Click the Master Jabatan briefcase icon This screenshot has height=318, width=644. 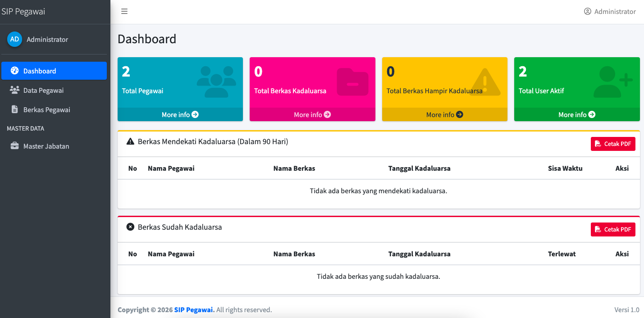tap(14, 146)
